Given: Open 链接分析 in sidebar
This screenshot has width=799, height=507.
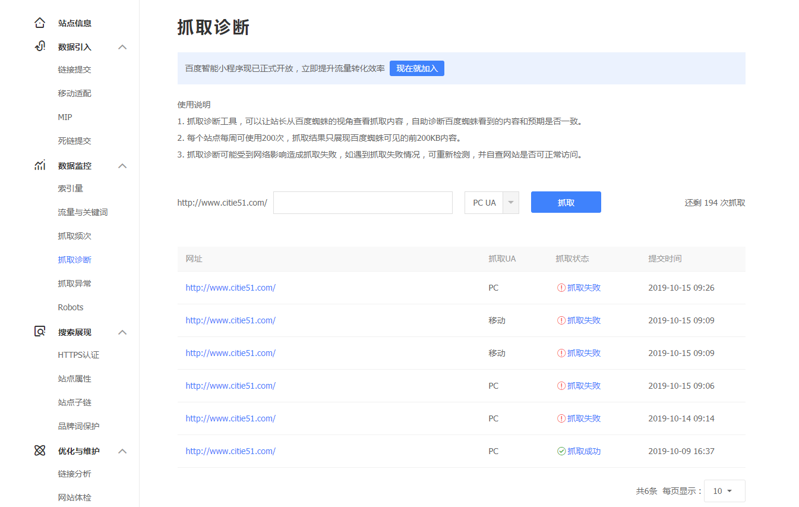Looking at the screenshot, I should [x=74, y=474].
